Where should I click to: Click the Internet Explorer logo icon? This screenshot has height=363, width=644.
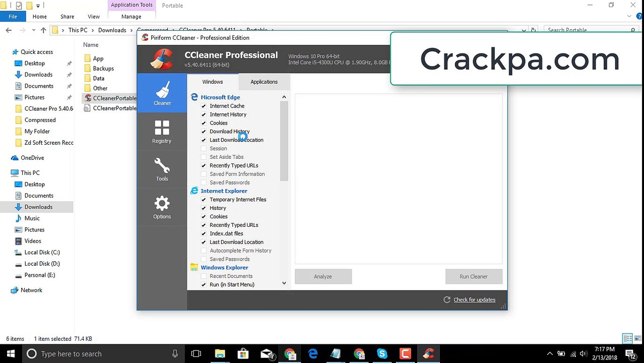tap(194, 191)
